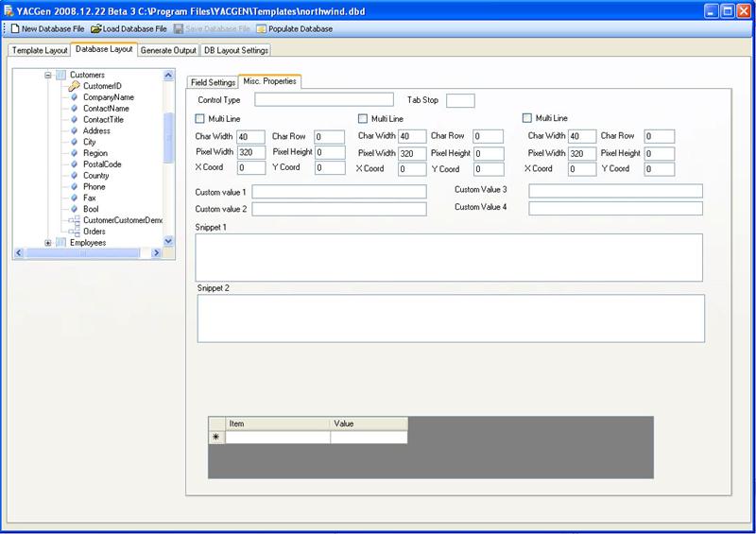Toggle the middle Multi Line checkbox

coord(363,118)
